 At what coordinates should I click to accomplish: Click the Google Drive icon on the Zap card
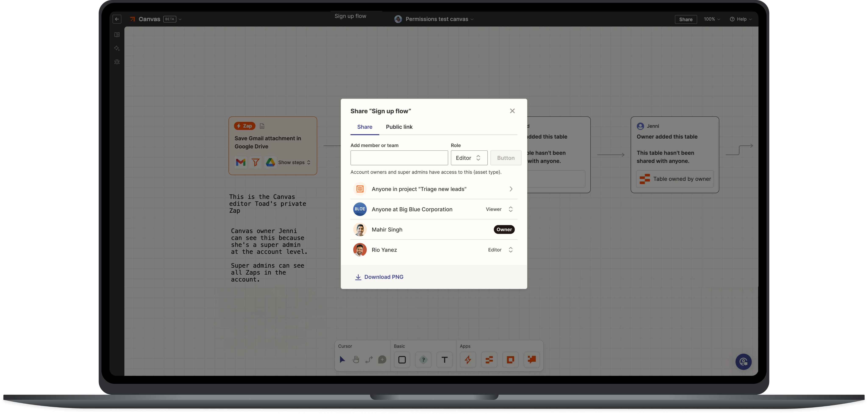[x=270, y=162]
